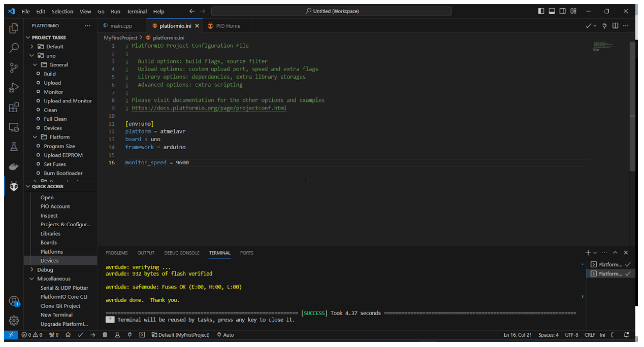This screenshot has width=644, height=347.
Task: Toggle the bottom panel visibility
Action: 552,11
